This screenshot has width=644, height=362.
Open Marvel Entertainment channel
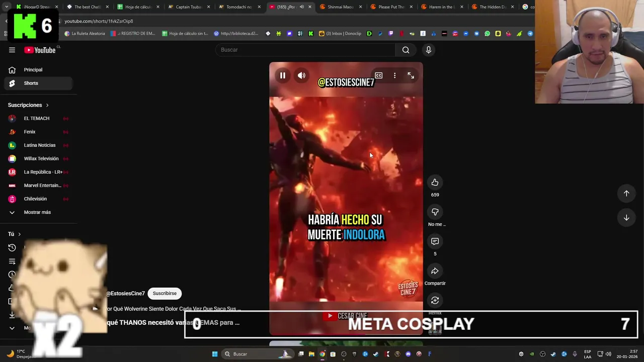tap(38, 186)
